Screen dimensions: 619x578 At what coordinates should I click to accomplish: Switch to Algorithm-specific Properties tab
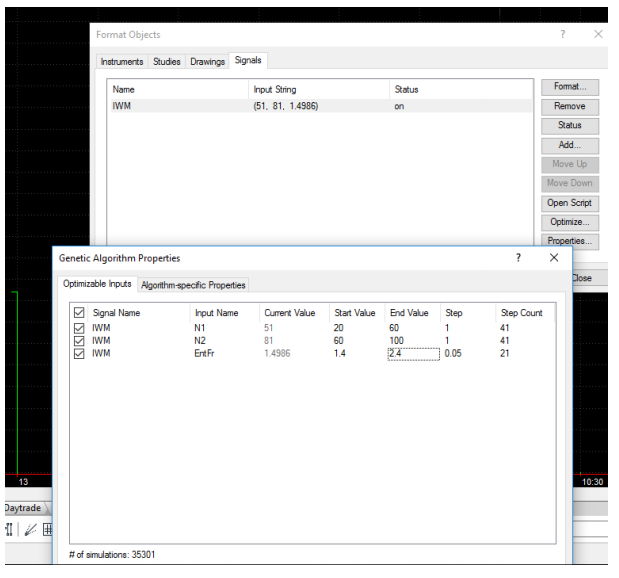(x=193, y=285)
